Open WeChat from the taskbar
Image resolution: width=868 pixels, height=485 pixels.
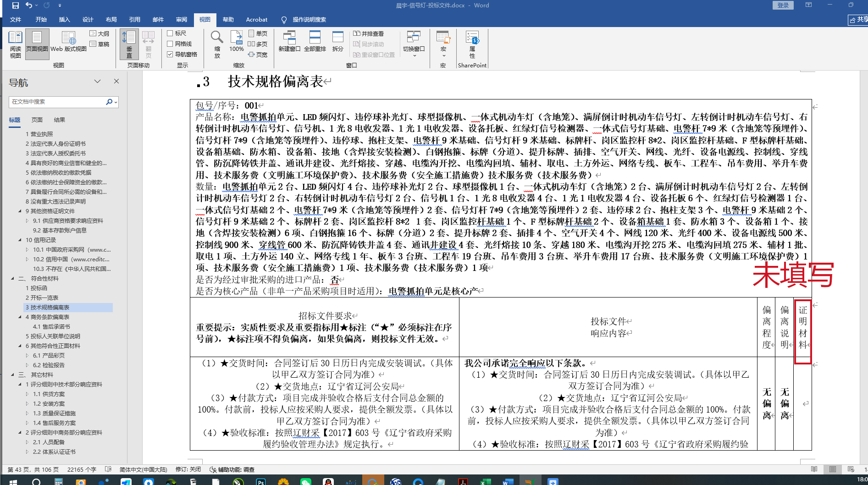[305, 481]
